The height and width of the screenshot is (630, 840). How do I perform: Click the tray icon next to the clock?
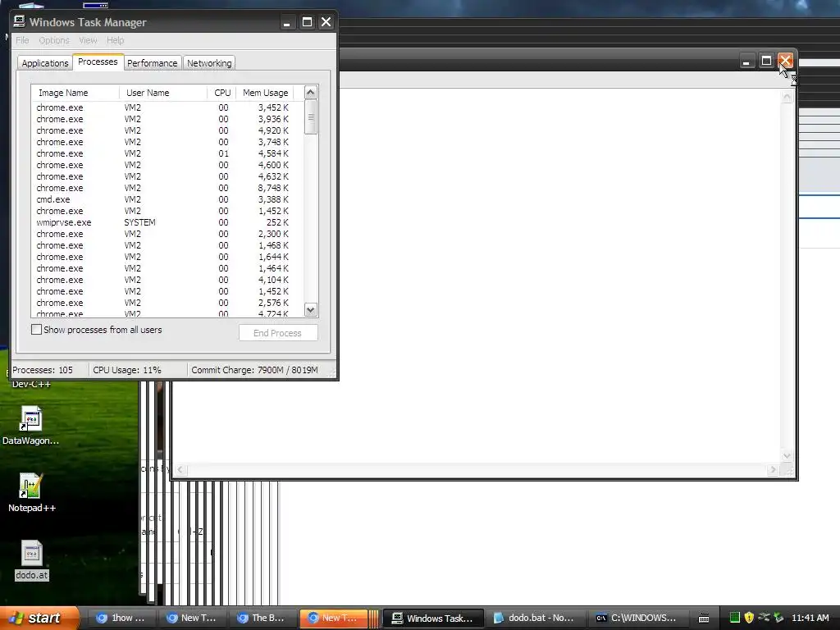click(778, 618)
